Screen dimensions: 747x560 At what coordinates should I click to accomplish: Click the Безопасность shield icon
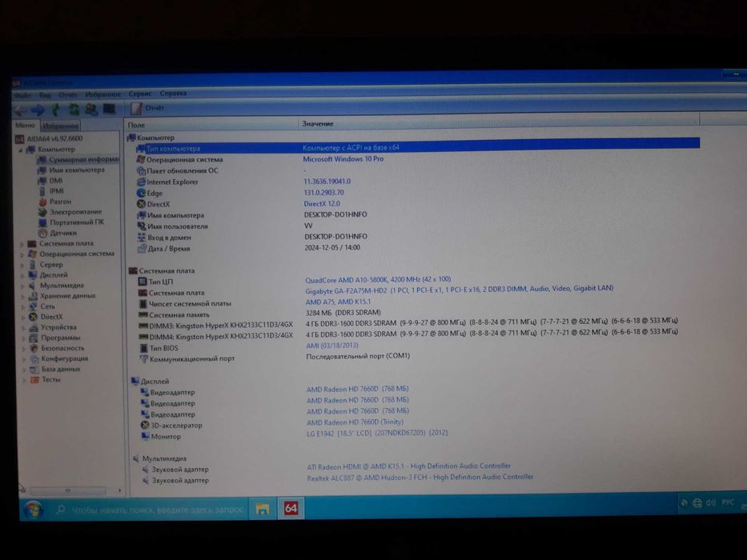coord(34,349)
